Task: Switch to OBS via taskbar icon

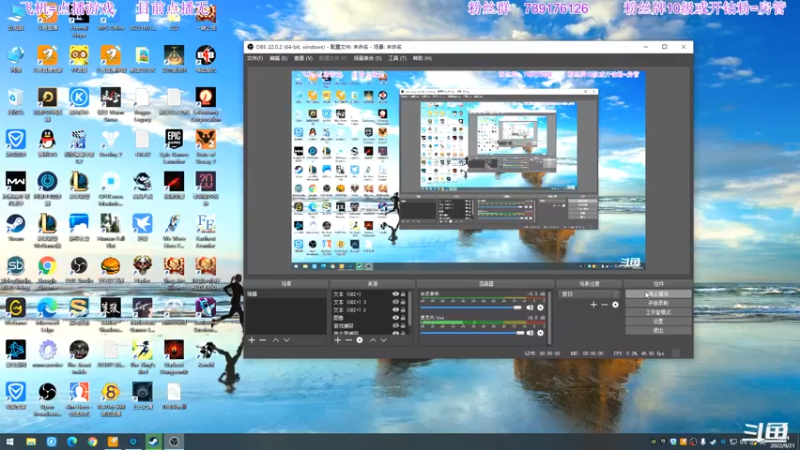Action: 174,441
